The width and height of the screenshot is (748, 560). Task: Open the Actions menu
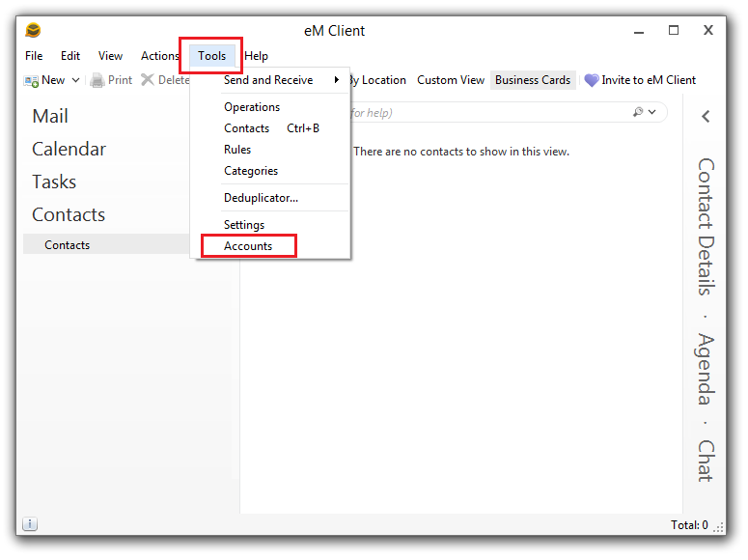click(160, 56)
